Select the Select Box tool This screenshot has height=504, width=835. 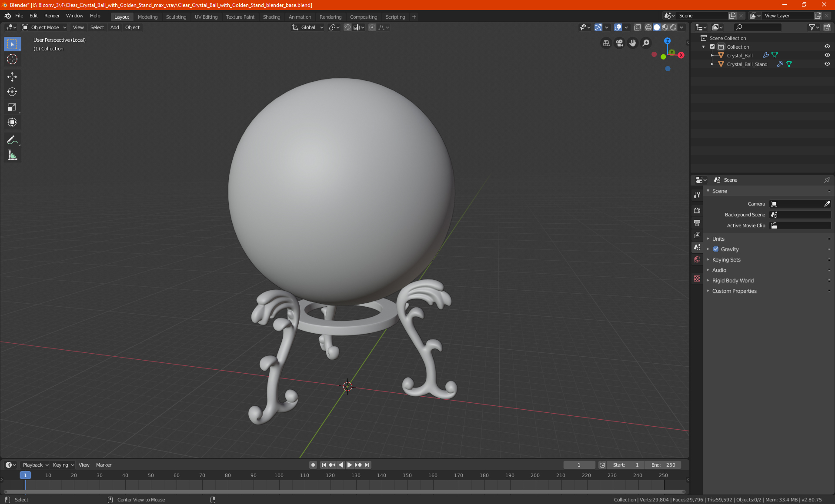(x=12, y=44)
